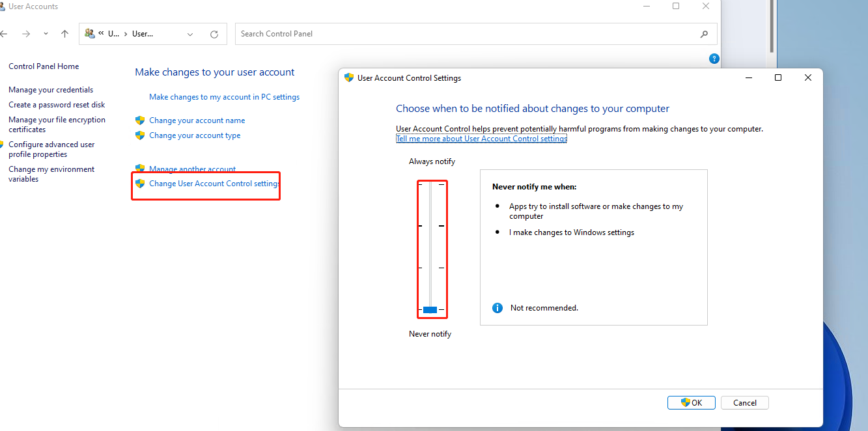Click the search magnifier icon
Screen dimensions: 868x431
pyautogui.click(x=704, y=34)
